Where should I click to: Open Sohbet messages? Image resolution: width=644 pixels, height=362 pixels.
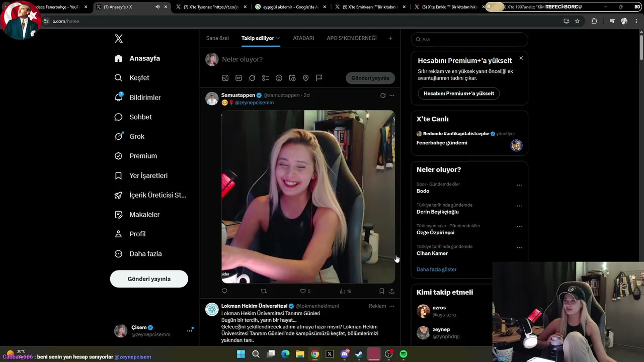[133, 117]
